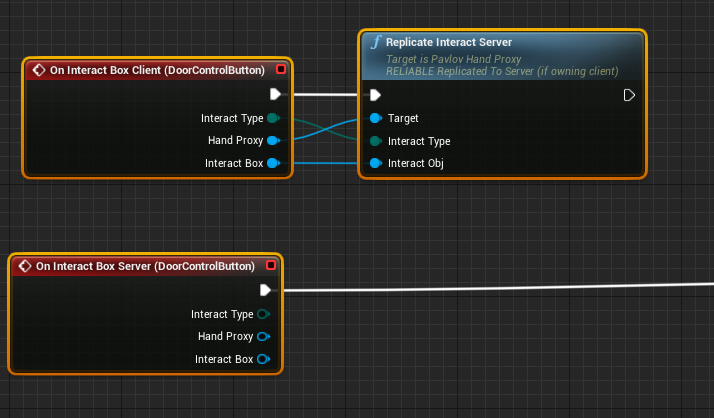Click Interact Type label on Server event node
The image size is (714, 418).
click(222, 314)
